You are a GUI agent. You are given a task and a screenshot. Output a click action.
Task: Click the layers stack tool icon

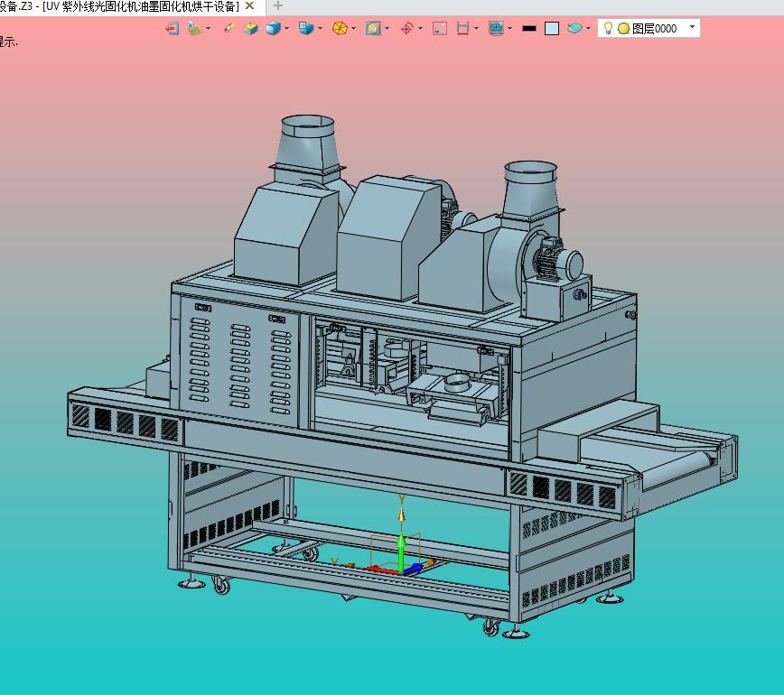pos(194,29)
